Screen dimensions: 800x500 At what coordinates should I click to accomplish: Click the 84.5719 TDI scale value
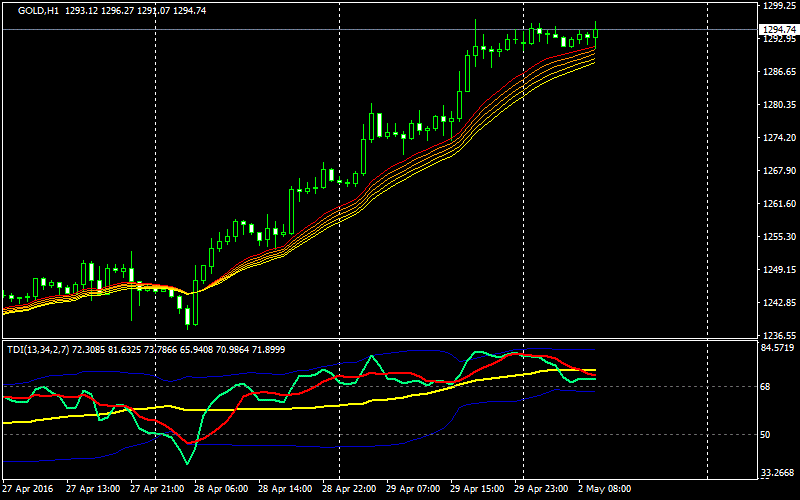tap(778, 348)
